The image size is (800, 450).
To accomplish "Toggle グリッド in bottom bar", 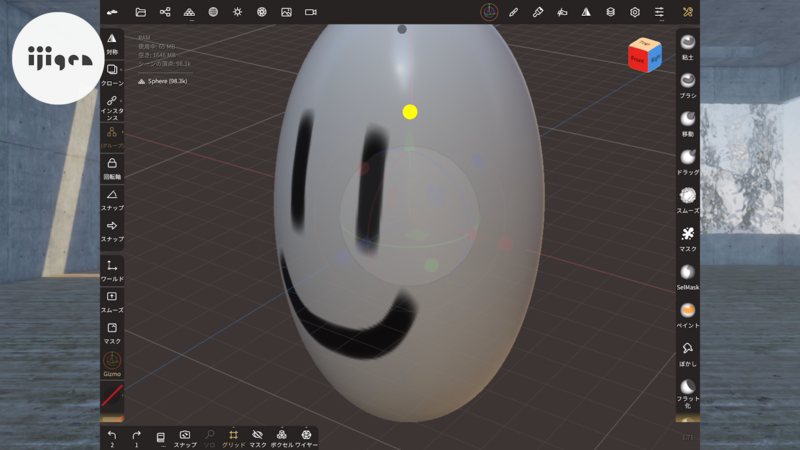I will pos(233,438).
